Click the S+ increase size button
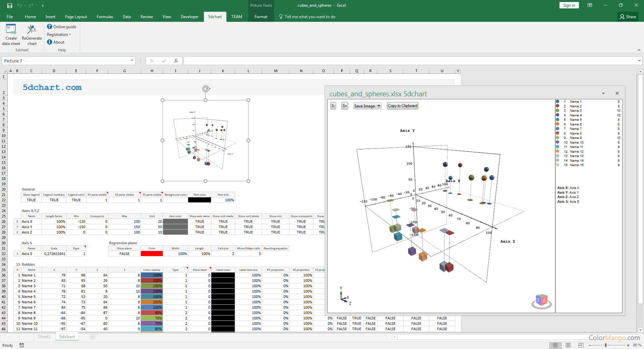 (x=344, y=106)
